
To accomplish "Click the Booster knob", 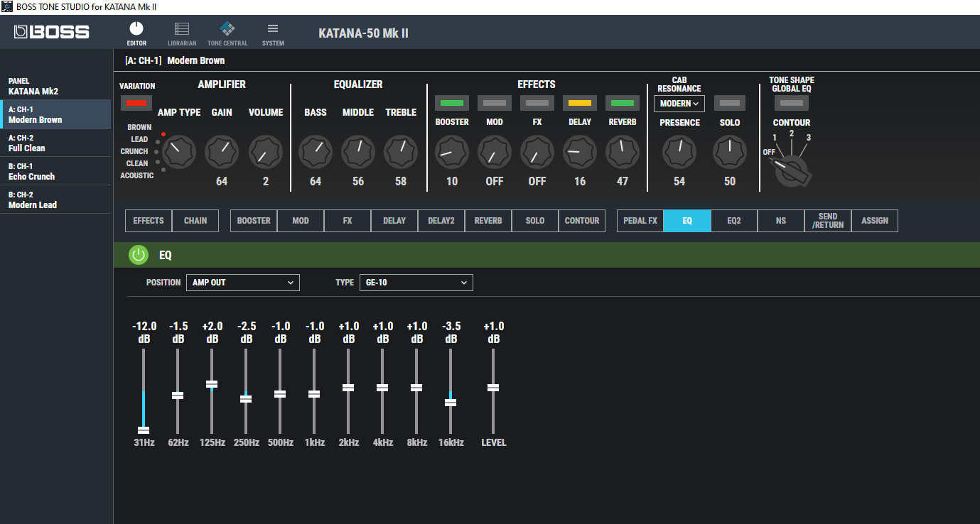I will pos(452,152).
